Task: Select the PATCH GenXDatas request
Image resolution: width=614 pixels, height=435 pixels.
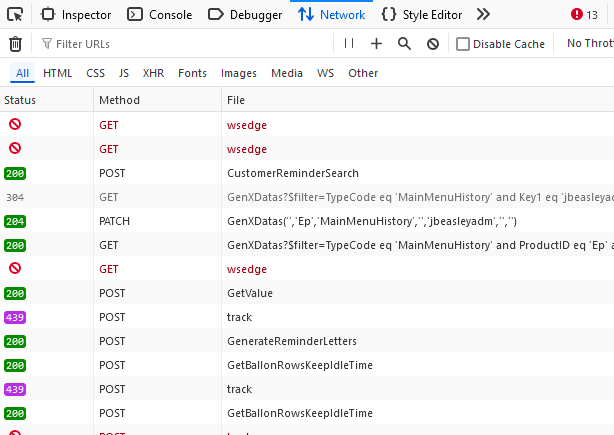Action: pyautogui.click(x=307, y=221)
